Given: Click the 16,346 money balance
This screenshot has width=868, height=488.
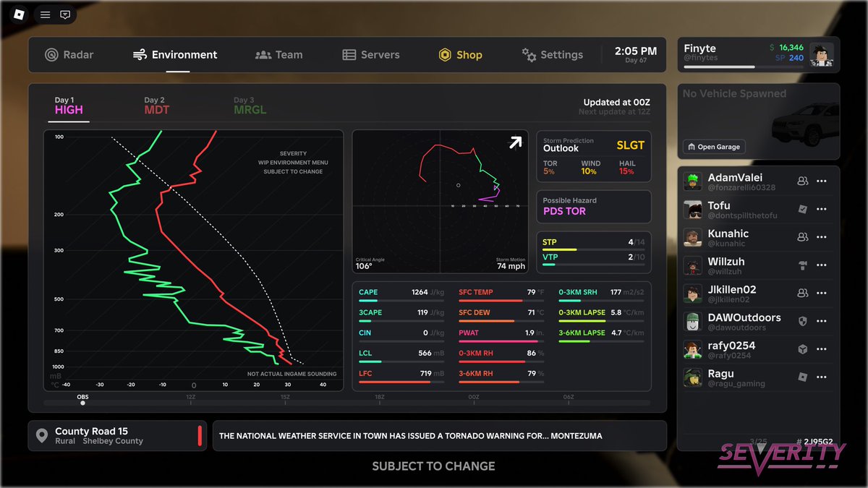Looking at the screenshot, I should pyautogui.click(x=791, y=48).
